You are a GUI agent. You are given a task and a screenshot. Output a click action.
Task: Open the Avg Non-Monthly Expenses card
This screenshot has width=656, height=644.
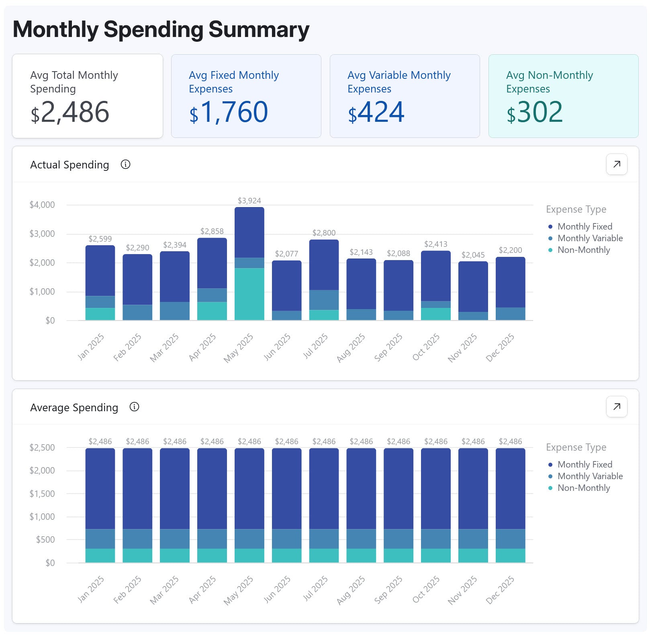point(563,96)
